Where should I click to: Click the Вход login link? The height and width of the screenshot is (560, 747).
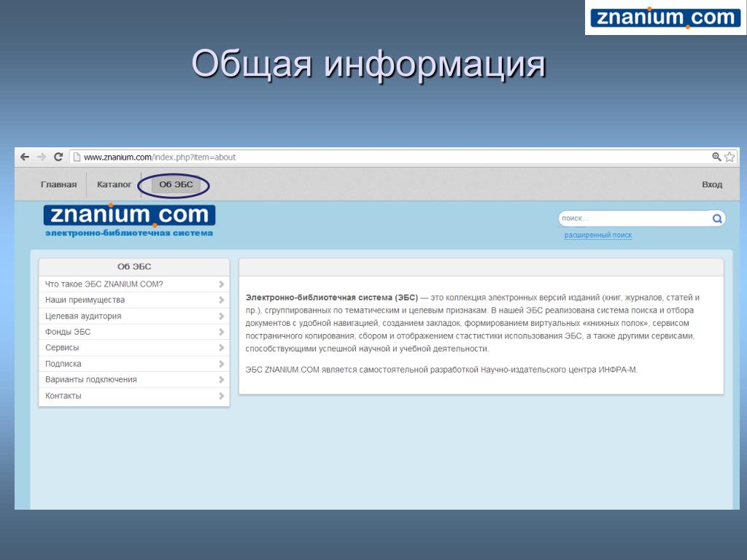[x=712, y=184]
